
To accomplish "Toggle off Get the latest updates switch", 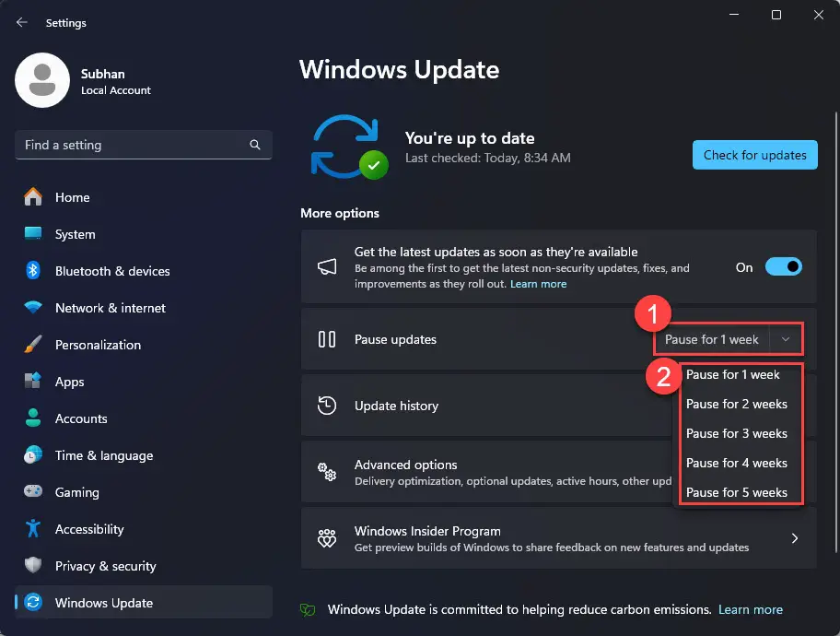I will 783,266.
